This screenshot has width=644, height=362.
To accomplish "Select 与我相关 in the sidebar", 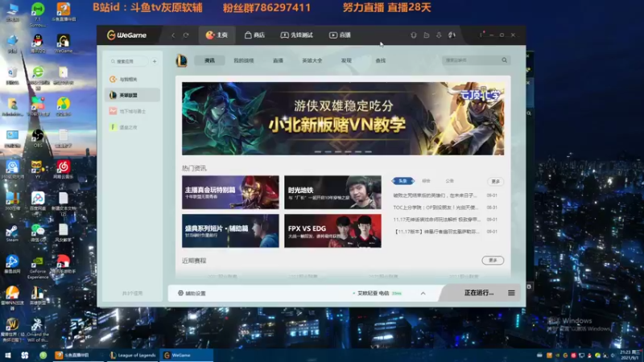I will point(132,79).
